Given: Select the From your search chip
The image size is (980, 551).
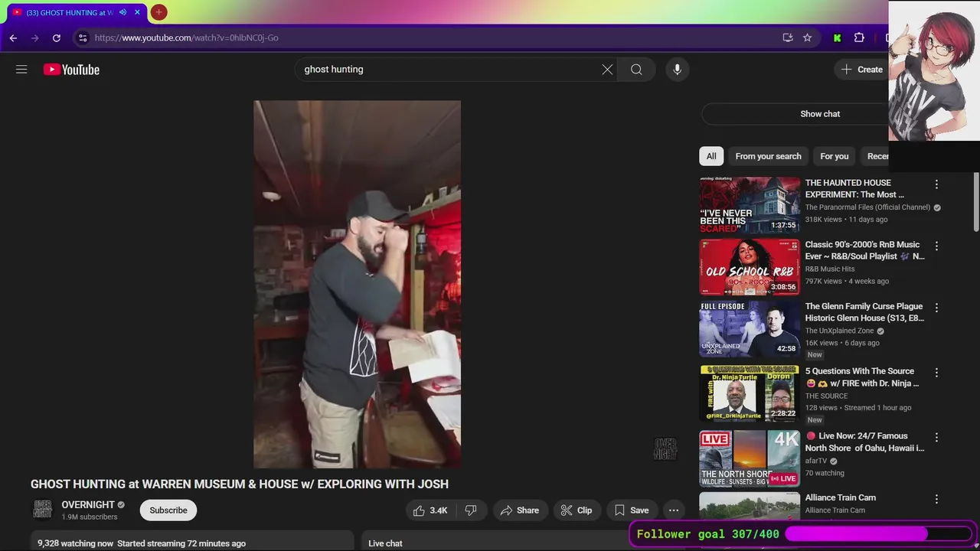Looking at the screenshot, I should tap(768, 156).
